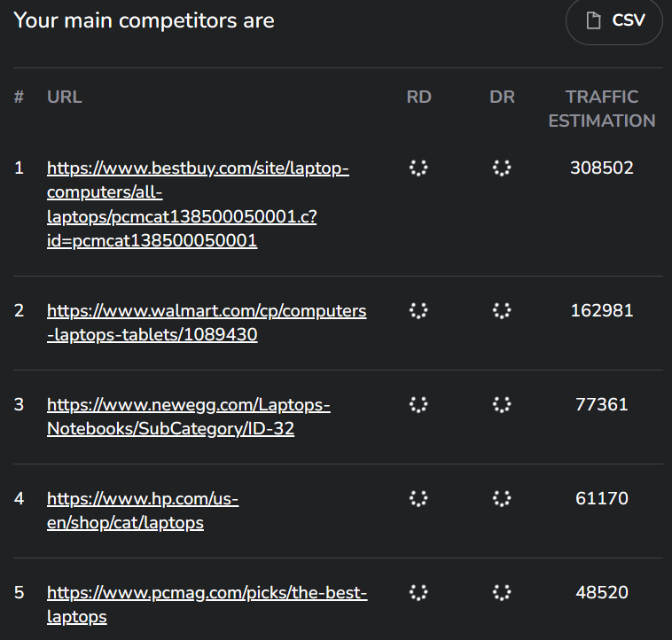Open the pcmag.com best-laptops link
This screenshot has width=672, height=640.
207,605
